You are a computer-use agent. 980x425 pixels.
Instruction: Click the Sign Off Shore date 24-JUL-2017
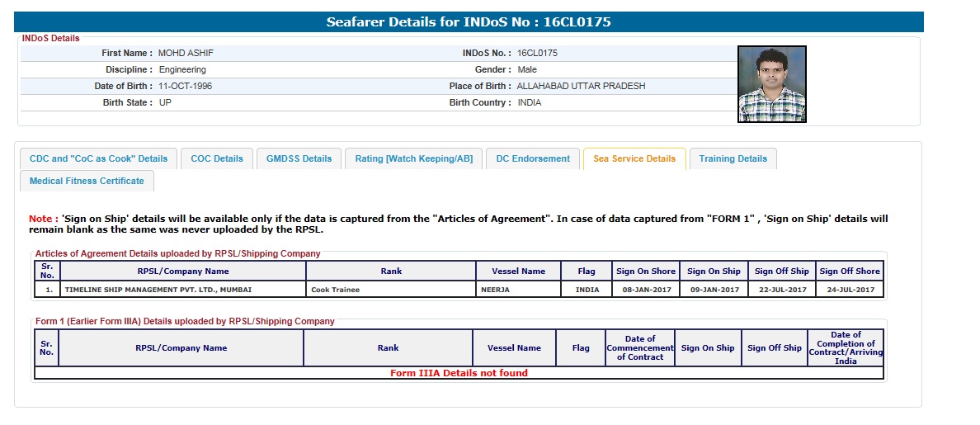850,290
